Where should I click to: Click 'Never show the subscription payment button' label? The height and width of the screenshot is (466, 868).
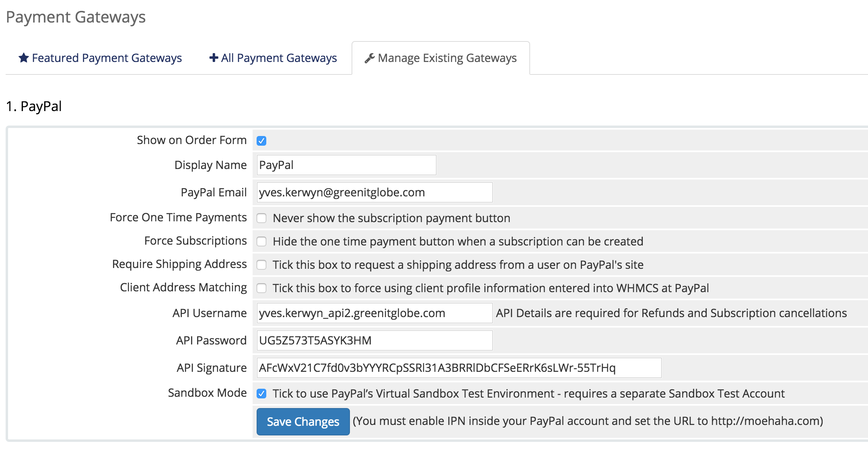coord(391,218)
